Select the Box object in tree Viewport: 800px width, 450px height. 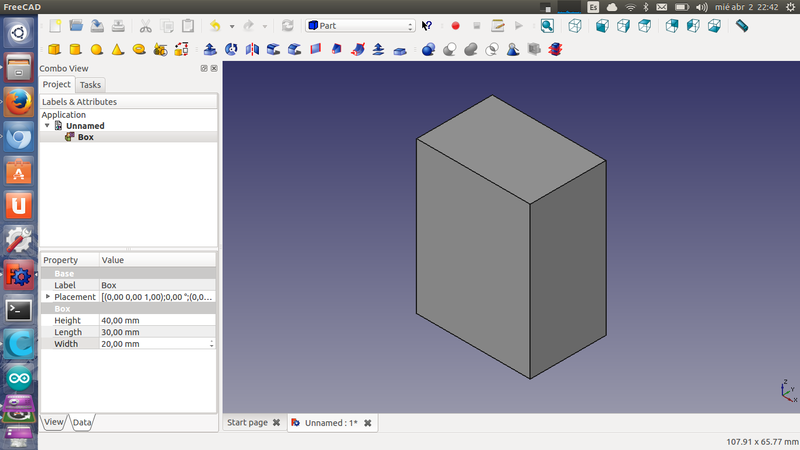click(85, 137)
